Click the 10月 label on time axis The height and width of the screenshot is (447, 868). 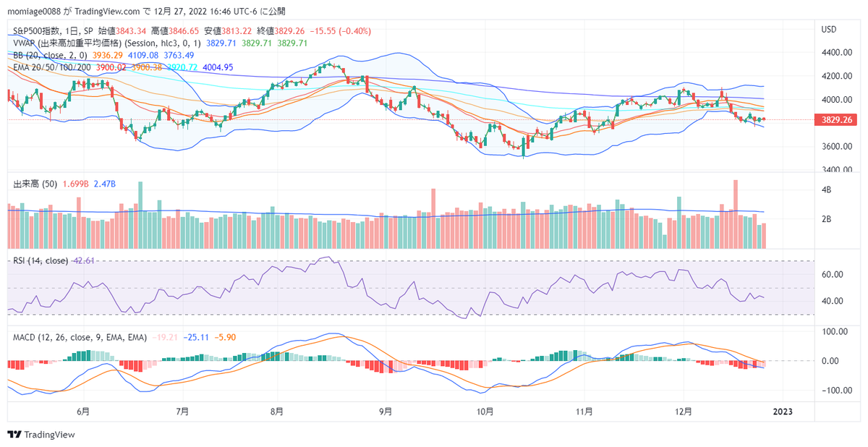485,412
